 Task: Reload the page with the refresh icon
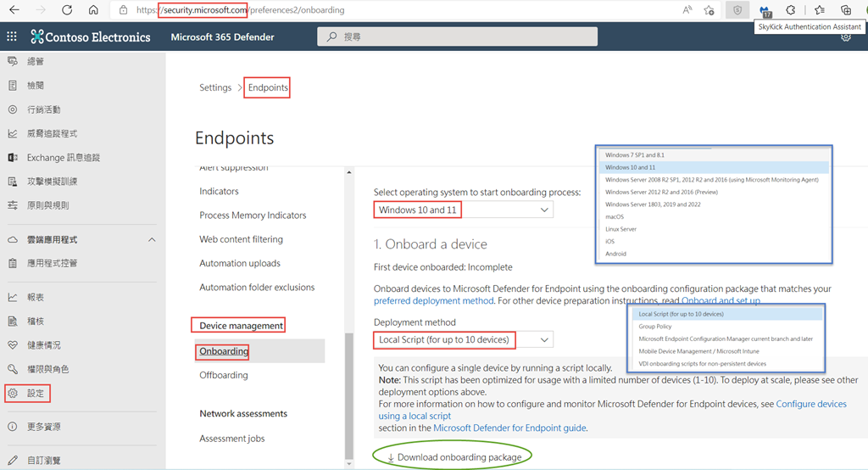(x=67, y=10)
